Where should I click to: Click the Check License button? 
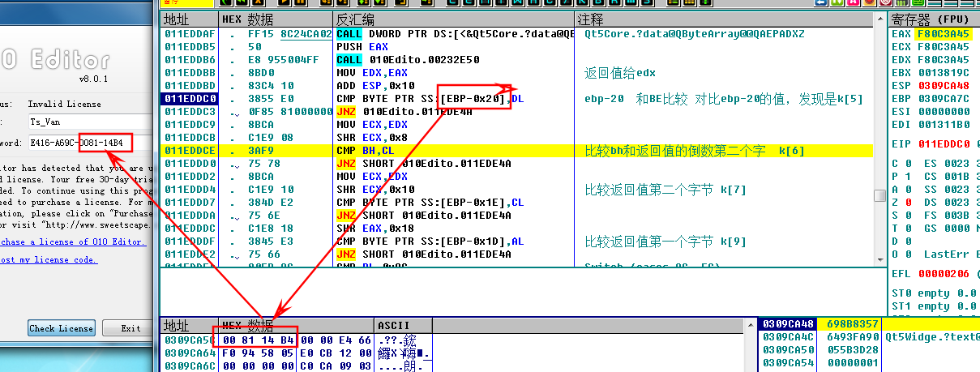[62, 328]
